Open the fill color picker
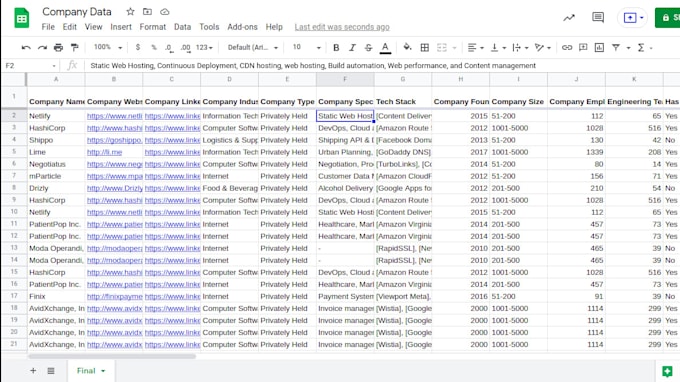The height and width of the screenshot is (382, 680). pyautogui.click(x=407, y=47)
